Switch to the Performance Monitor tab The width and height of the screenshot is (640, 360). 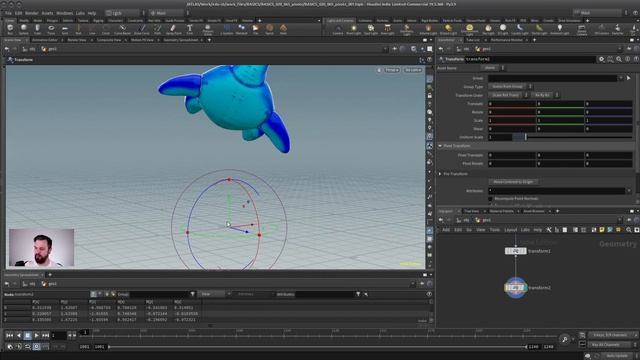point(507,40)
